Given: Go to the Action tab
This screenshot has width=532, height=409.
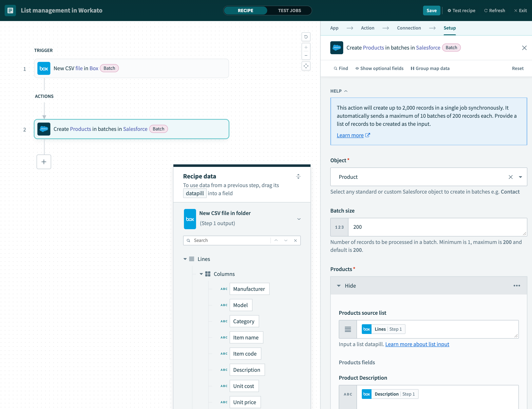Looking at the screenshot, I should point(367,28).
